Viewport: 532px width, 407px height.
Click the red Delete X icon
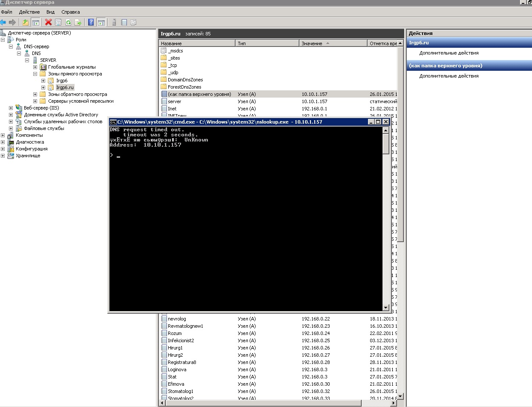(x=49, y=22)
